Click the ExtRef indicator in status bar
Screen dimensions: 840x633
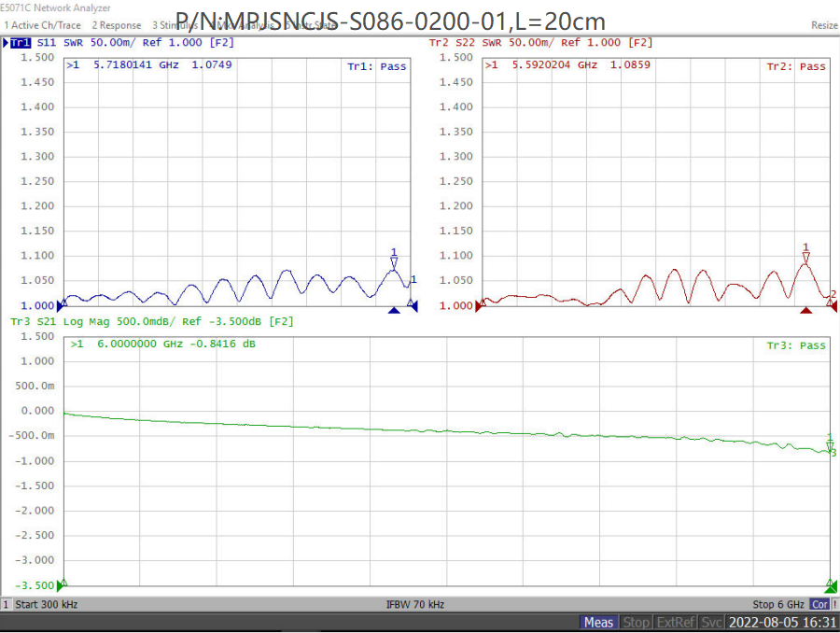[676, 623]
